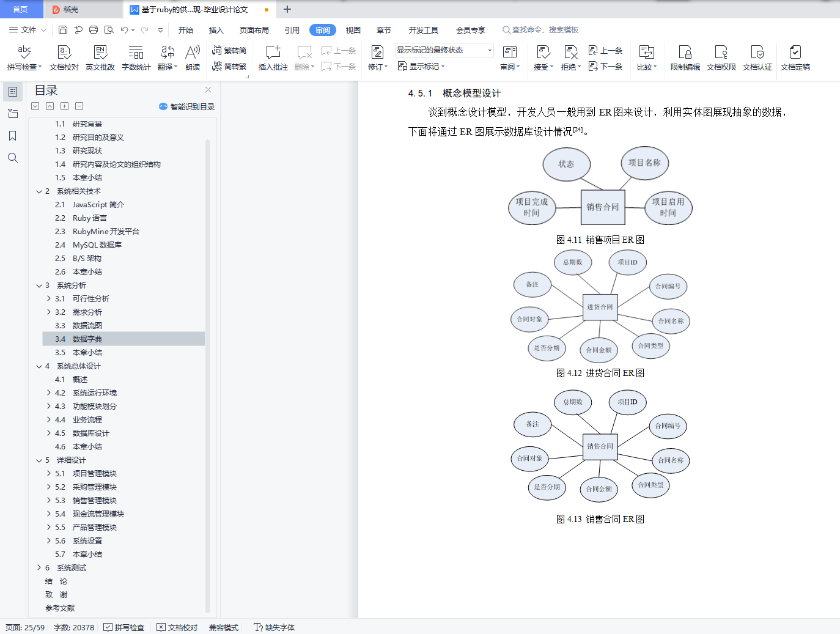Screen dimensions: 840x634
Task: Go to previous change (上一条) beside reject
Action: pyautogui.click(x=605, y=51)
